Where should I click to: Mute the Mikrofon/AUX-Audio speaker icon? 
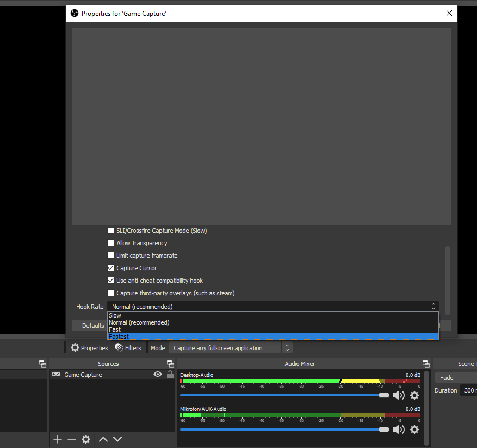[x=398, y=430]
